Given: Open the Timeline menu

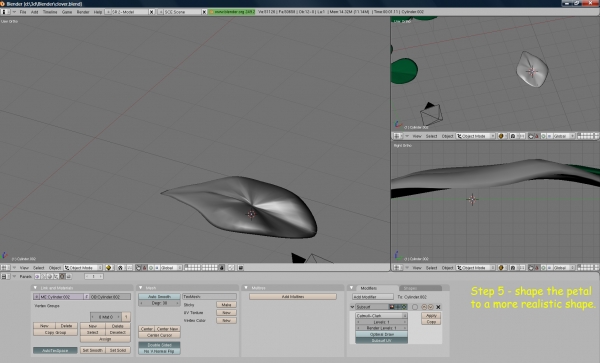Looking at the screenshot, I should 50,12.
